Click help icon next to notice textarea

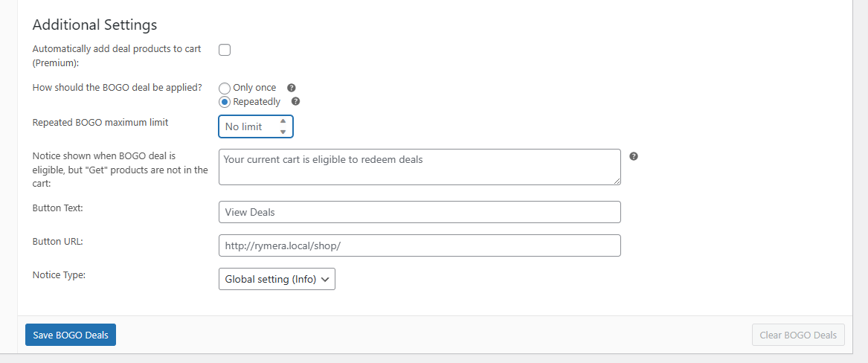(x=634, y=156)
